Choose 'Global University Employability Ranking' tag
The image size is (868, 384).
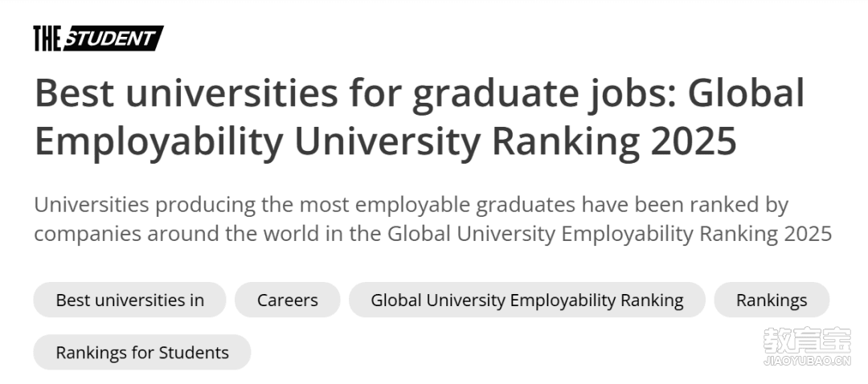(x=527, y=300)
